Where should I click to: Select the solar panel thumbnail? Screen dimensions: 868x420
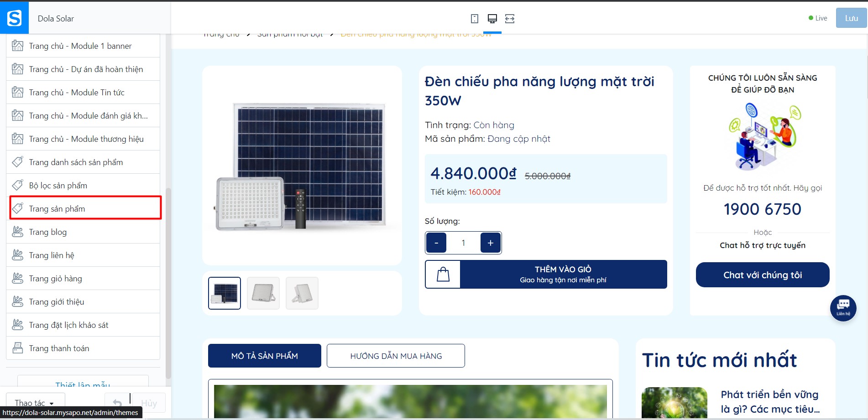(225, 293)
